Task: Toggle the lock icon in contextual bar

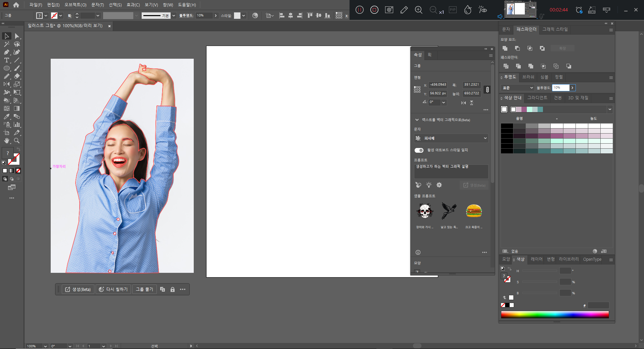Action: [173, 289]
